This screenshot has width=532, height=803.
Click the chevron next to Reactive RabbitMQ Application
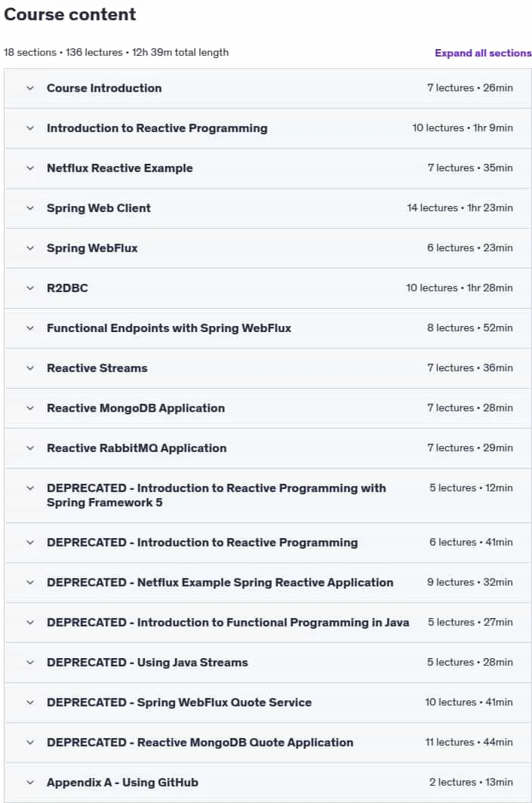(30, 448)
